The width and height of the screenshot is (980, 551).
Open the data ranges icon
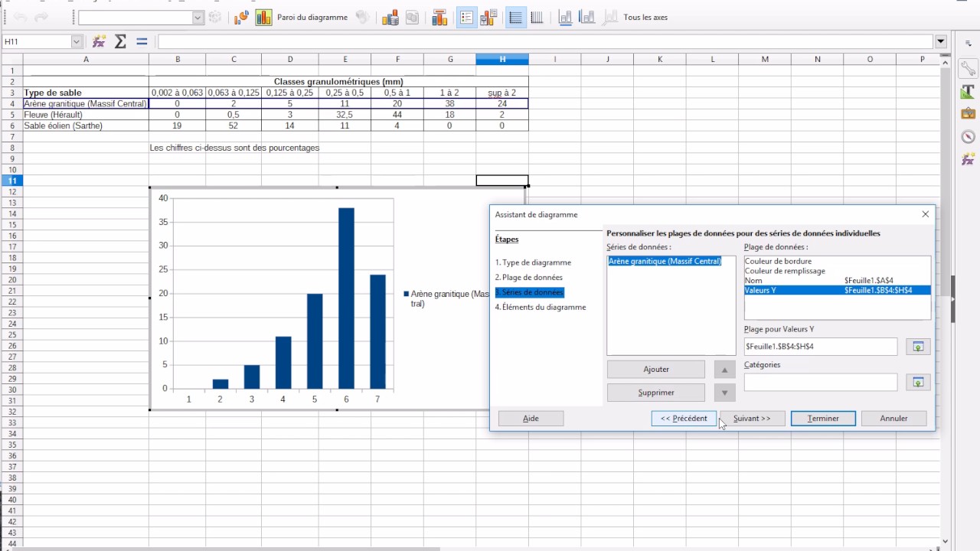click(390, 18)
